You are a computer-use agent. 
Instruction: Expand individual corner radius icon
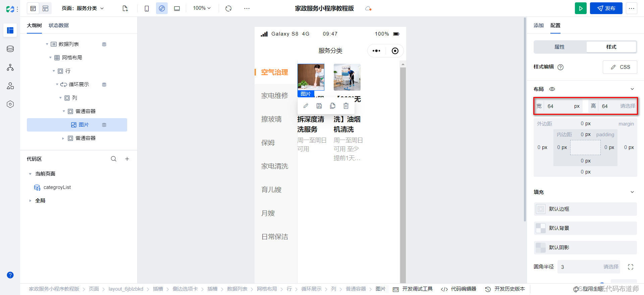pos(631,267)
